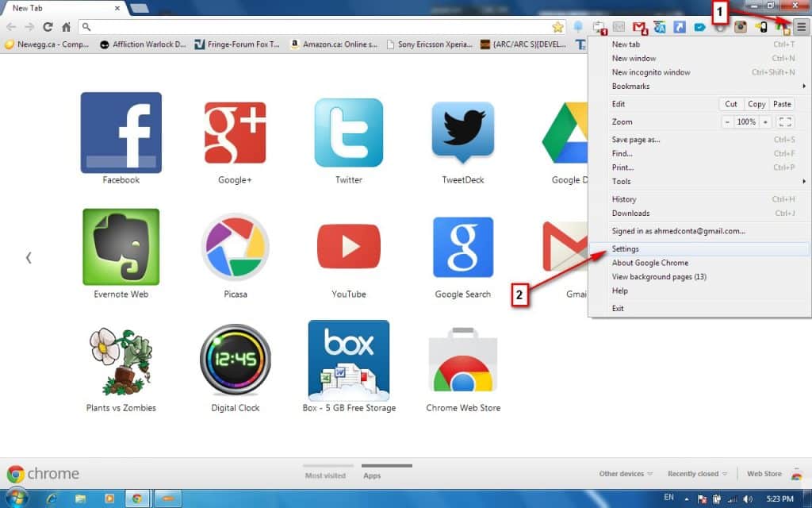Screen dimensions: 812x508
Task: Click the blue shortcut-arrow extension icon
Action: point(680,27)
